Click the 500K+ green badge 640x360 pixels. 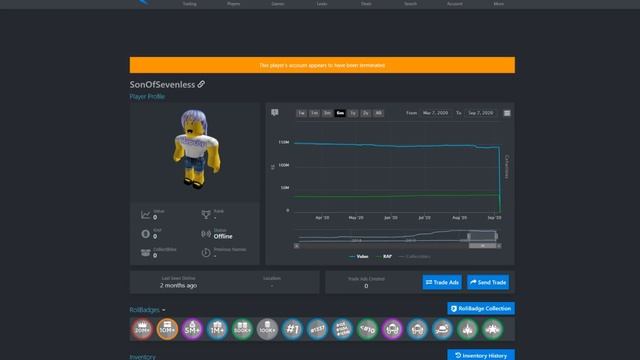click(242, 329)
